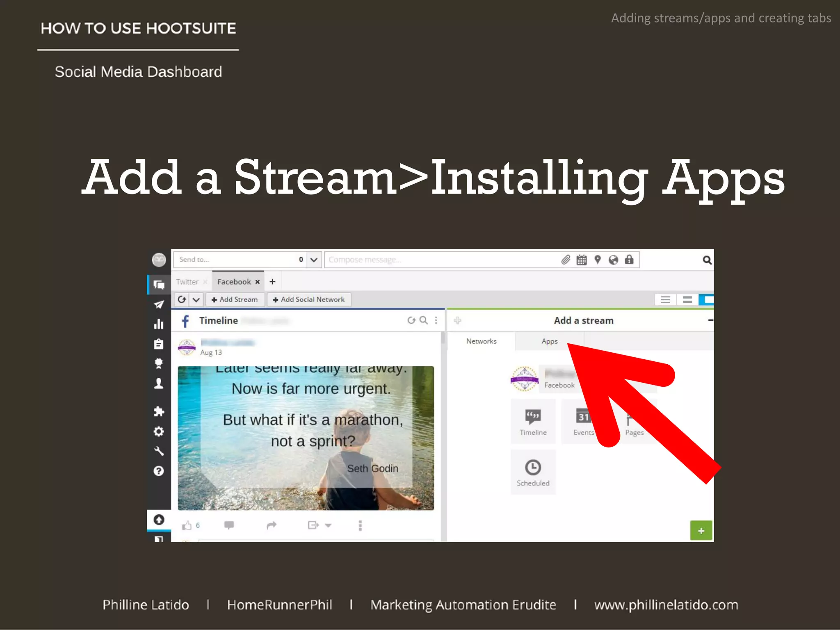Open the Contacts person icon
The image size is (840, 630).
coord(159,383)
